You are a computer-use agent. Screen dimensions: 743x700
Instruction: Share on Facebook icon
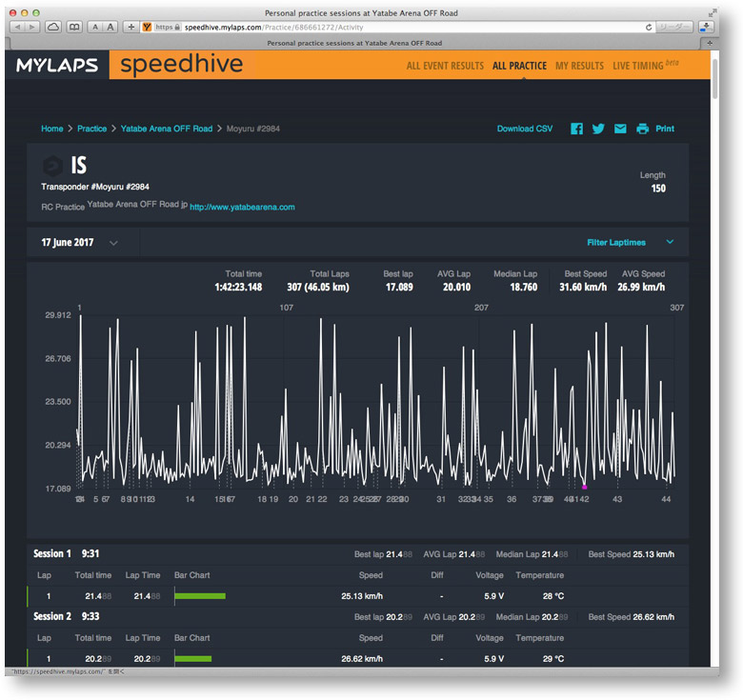tap(576, 129)
